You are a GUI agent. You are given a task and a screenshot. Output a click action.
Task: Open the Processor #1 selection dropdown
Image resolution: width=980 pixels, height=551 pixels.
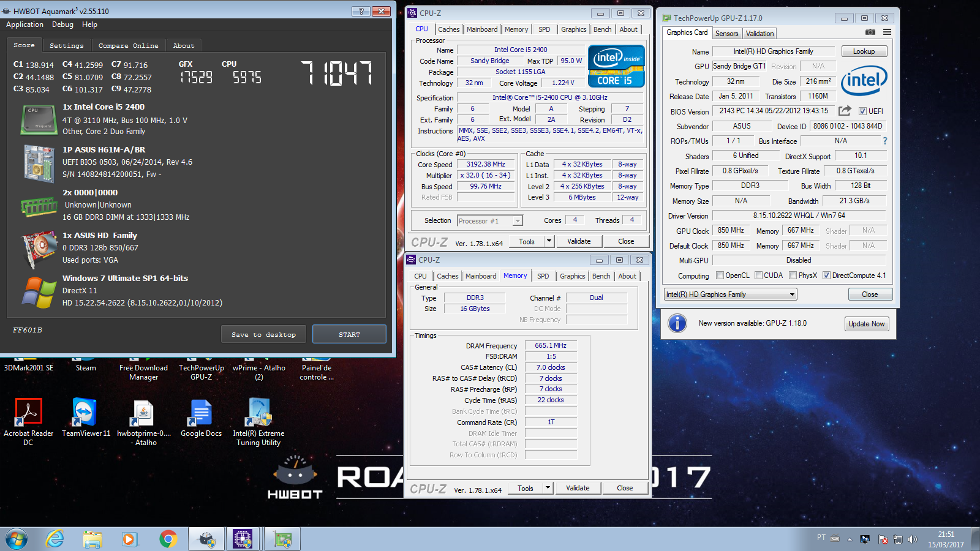[x=490, y=221]
